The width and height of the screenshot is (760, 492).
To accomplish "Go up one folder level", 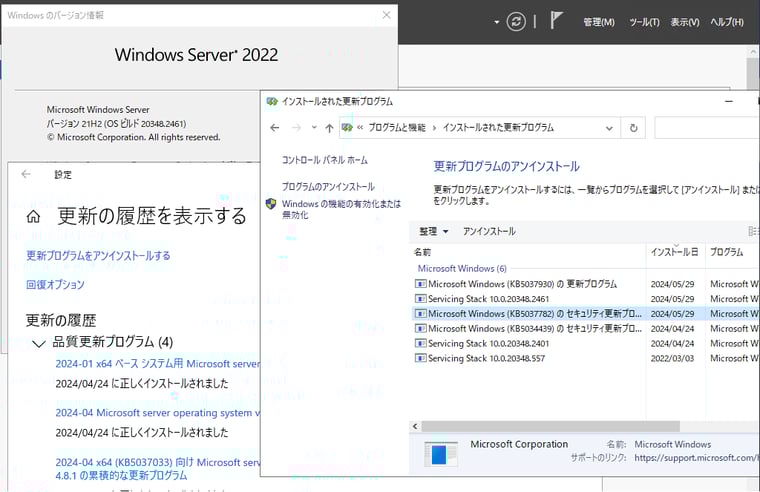I will pos(329,128).
